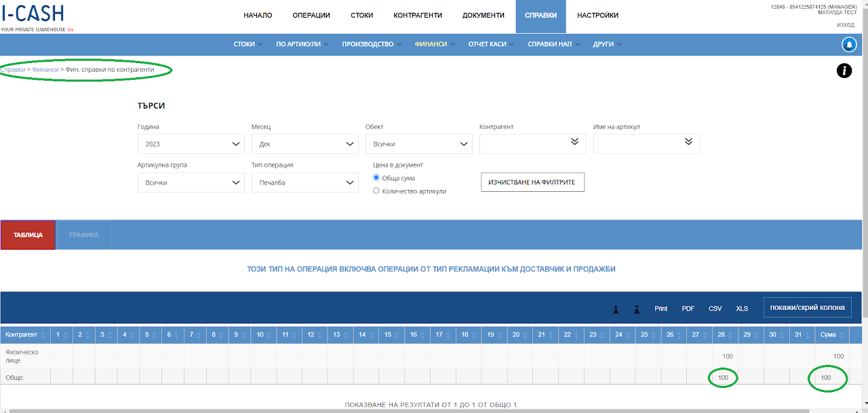This screenshot has height=413, width=868.
Task: Open the Година dropdown showing 2023
Action: pos(191,144)
